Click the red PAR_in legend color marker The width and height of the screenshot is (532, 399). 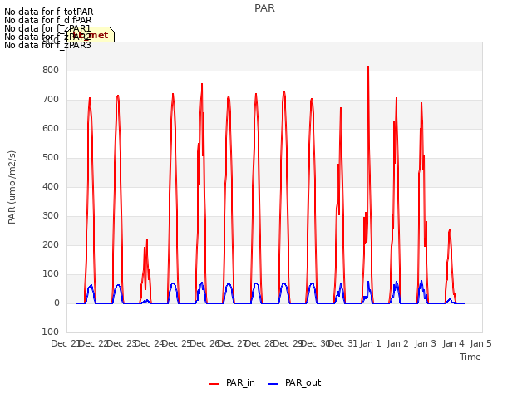pyautogui.click(x=214, y=384)
